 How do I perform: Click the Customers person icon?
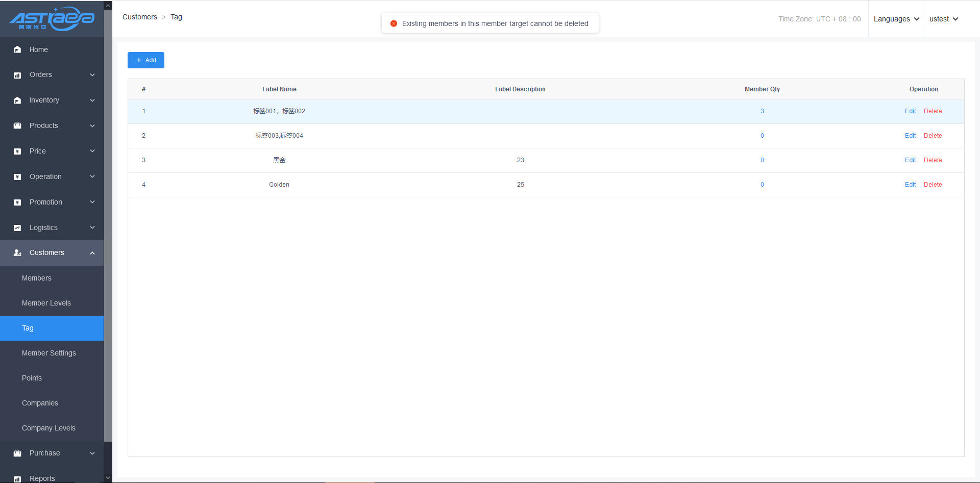click(x=17, y=253)
